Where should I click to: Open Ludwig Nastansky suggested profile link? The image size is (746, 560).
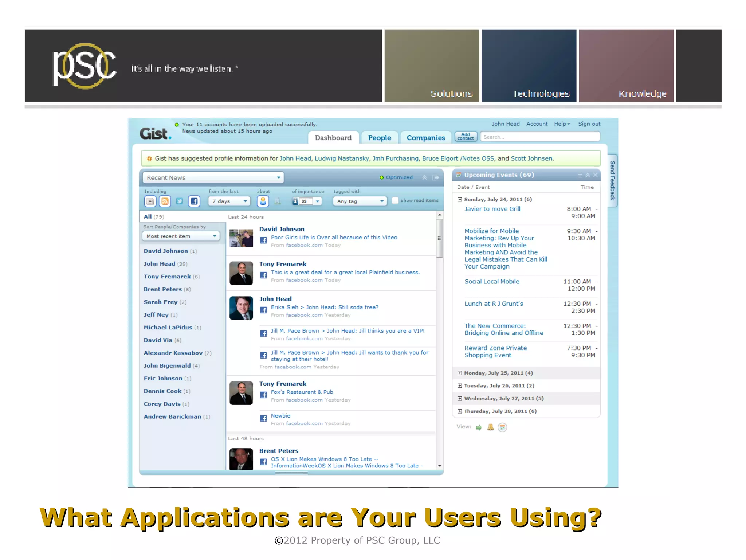[342, 158]
